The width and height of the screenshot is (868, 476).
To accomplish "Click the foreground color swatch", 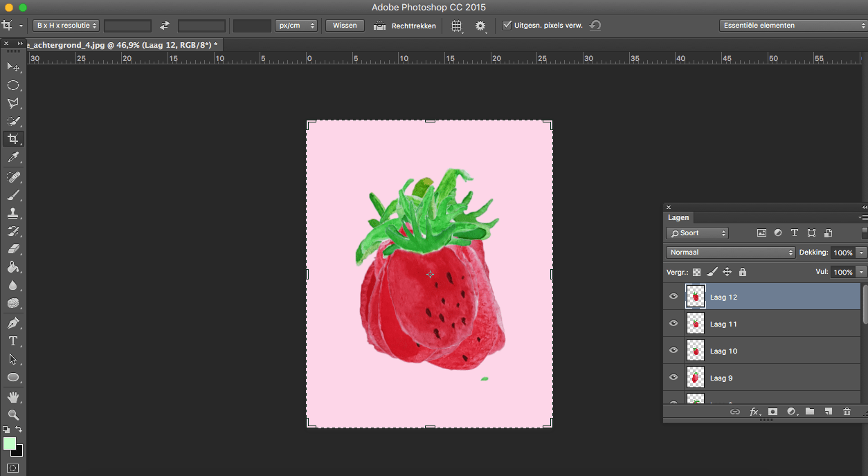I will click(x=9, y=443).
